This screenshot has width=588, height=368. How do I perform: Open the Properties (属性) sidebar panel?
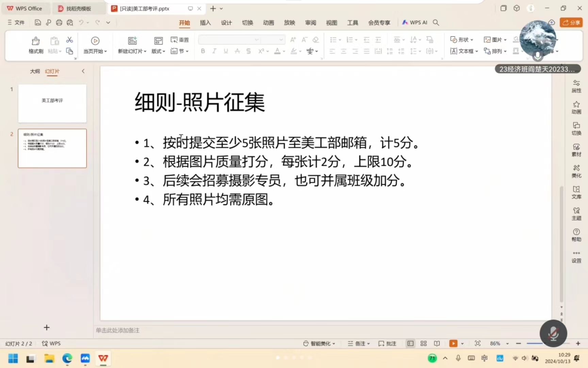[x=576, y=86]
